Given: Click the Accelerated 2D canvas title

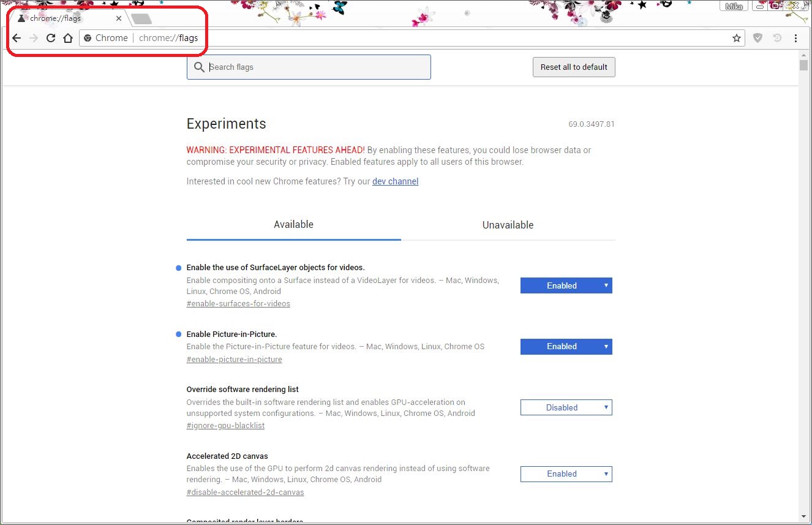Looking at the screenshot, I should coord(227,456).
